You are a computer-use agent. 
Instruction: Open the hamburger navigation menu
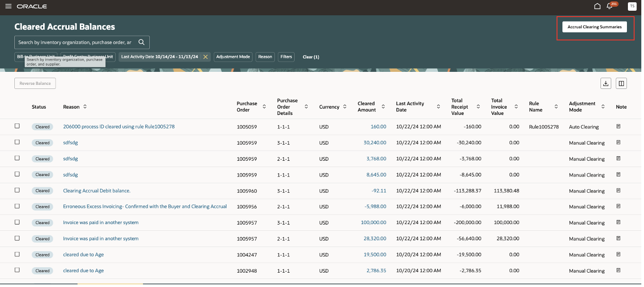coord(8,6)
